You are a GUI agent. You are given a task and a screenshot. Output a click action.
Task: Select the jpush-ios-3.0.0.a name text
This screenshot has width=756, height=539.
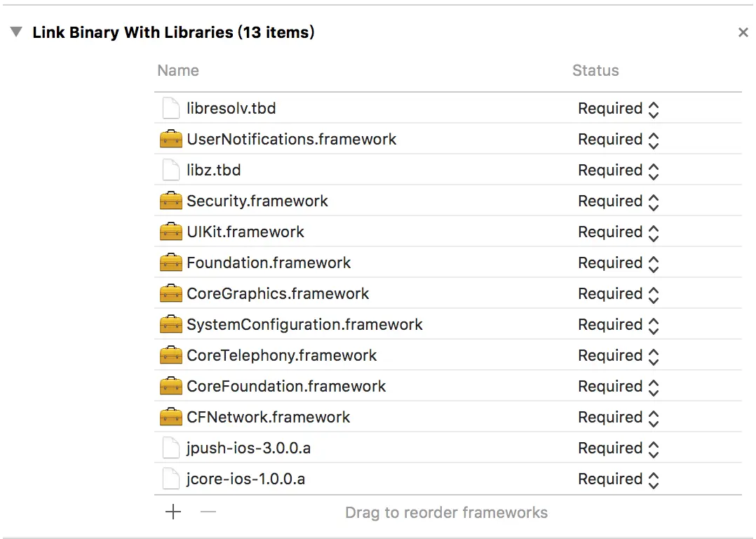click(248, 448)
